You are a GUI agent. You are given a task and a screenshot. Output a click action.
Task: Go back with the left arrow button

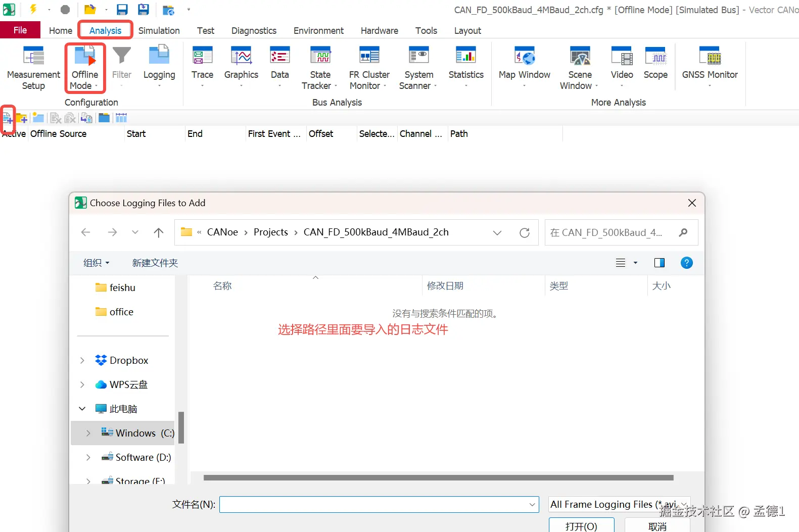point(86,232)
